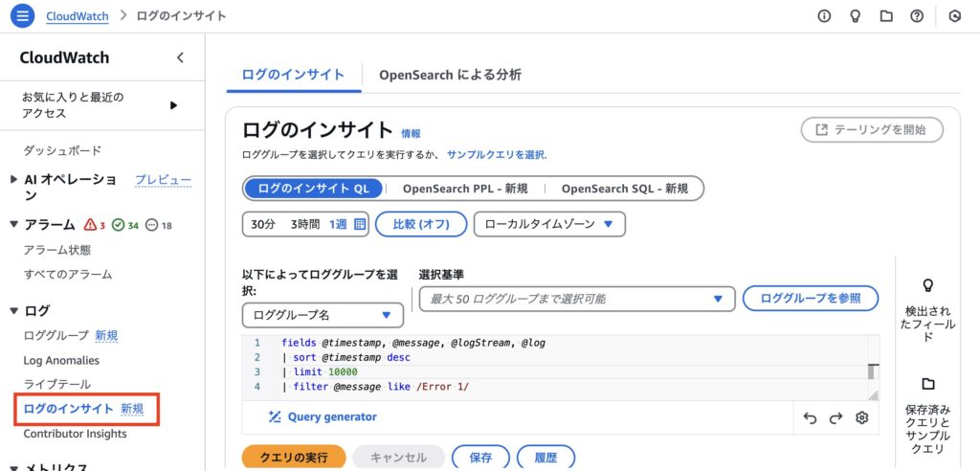Click the alarm warning count 3
This screenshot has height=471, width=980.
tap(95, 225)
